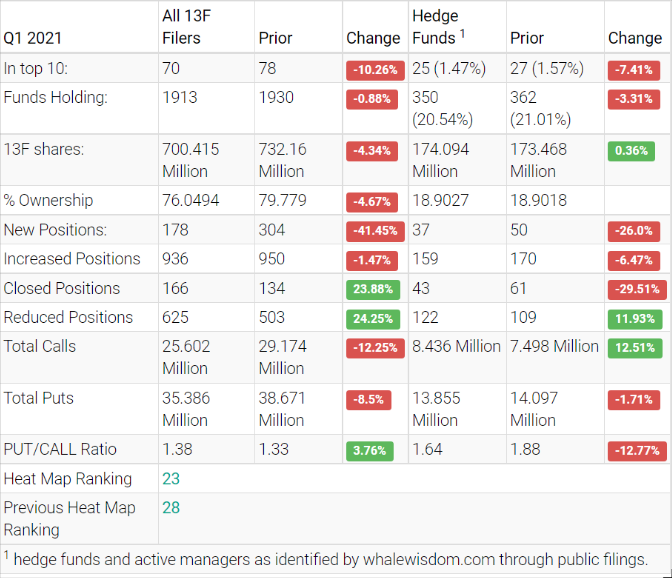
Task: Click the Total Puts row label
Action: click(39, 398)
